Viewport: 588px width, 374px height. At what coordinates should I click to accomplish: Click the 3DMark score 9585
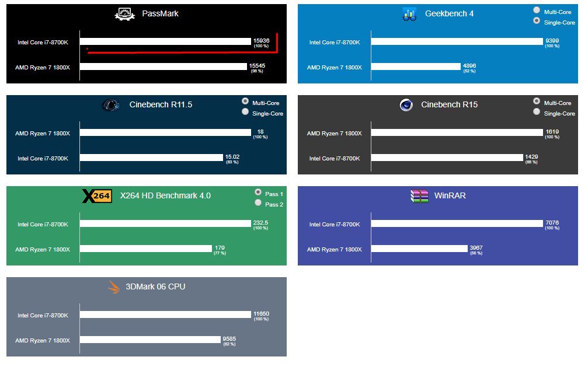click(x=229, y=339)
